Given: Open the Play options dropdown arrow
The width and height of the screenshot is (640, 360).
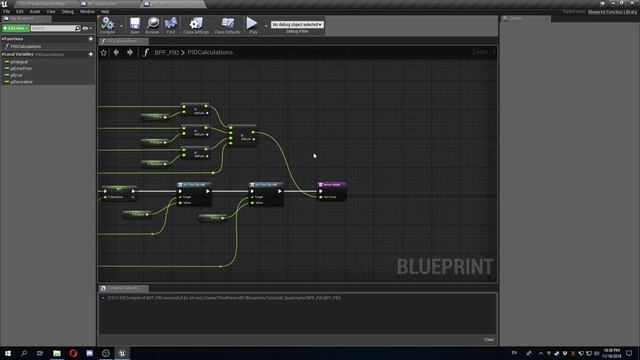Looking at the screenshot, I should 266,26.
